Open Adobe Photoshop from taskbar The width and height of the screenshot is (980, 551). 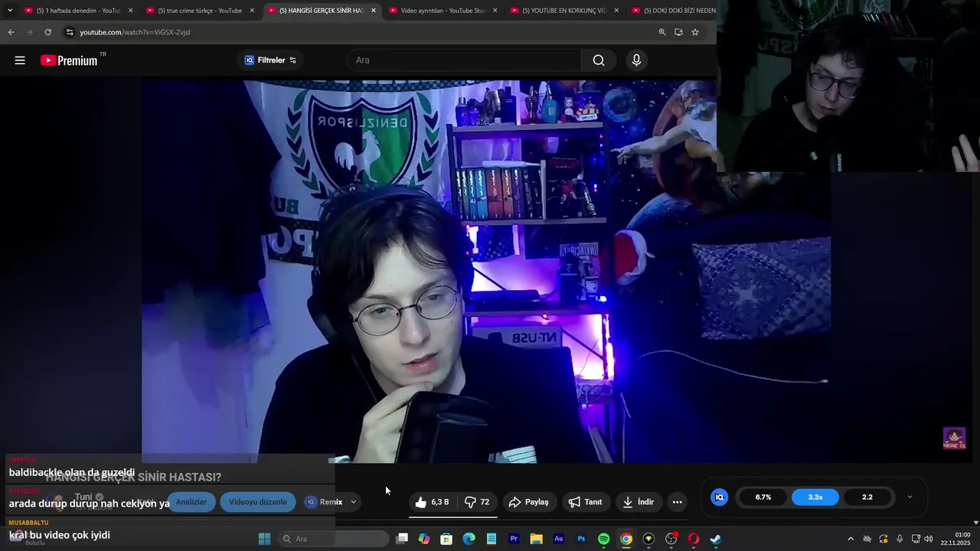point(581,539)
